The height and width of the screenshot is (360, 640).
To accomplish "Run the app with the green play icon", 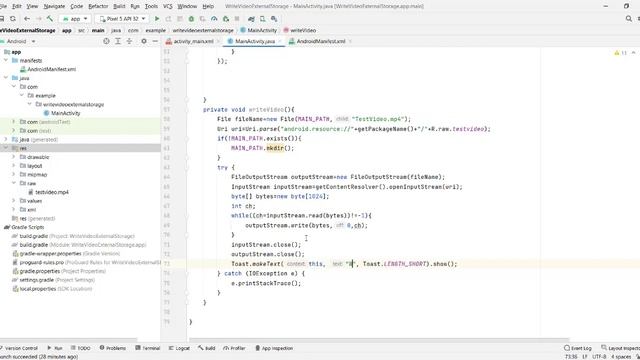I will point(157,19).
